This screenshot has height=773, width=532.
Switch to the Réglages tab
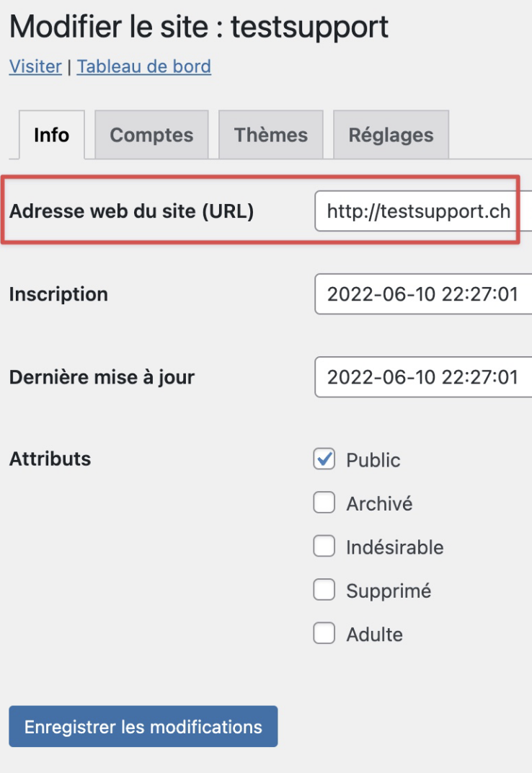391,135
